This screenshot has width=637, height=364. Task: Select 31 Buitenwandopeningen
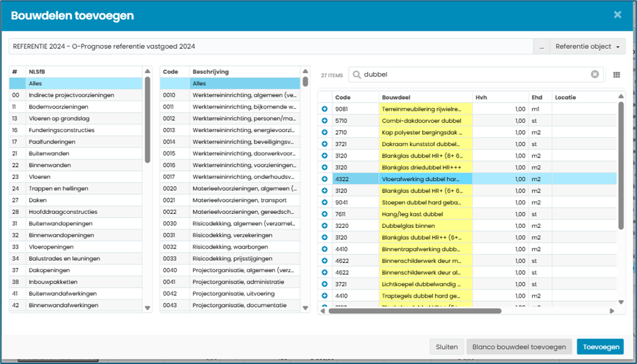click(76, 224)
